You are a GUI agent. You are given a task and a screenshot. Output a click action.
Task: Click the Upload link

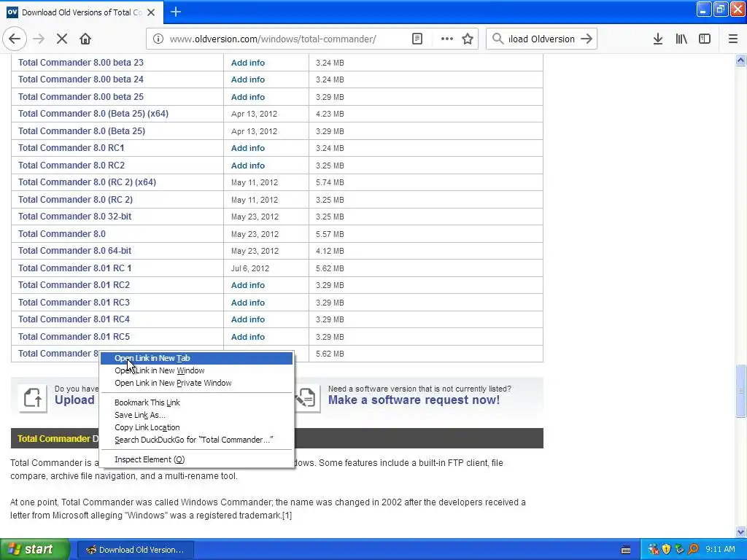pos(74,400)
